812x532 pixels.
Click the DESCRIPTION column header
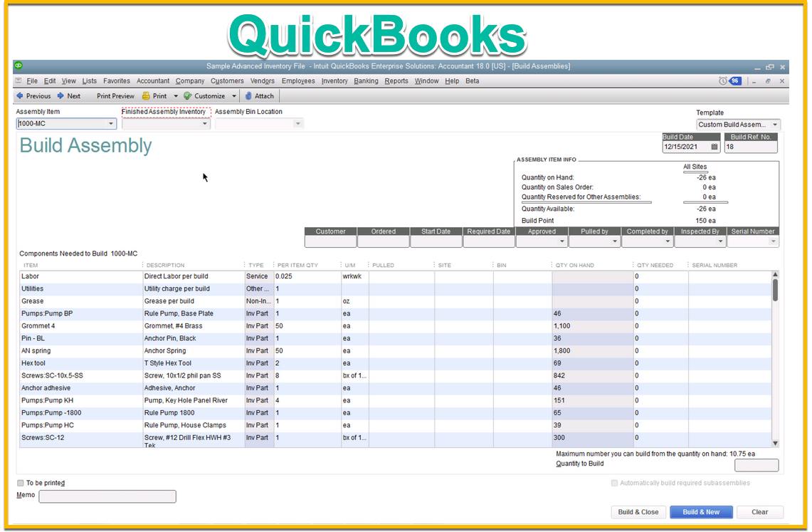click(x=165, y=265)
